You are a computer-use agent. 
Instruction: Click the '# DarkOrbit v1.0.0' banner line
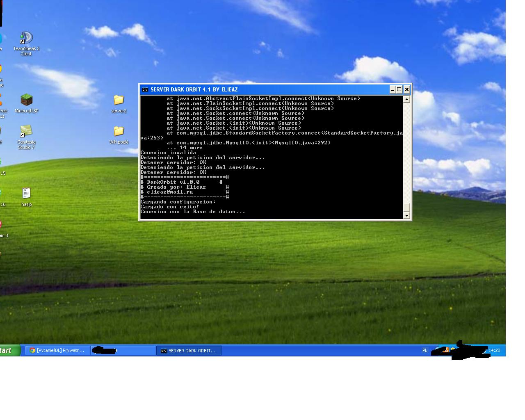point(181,182)
